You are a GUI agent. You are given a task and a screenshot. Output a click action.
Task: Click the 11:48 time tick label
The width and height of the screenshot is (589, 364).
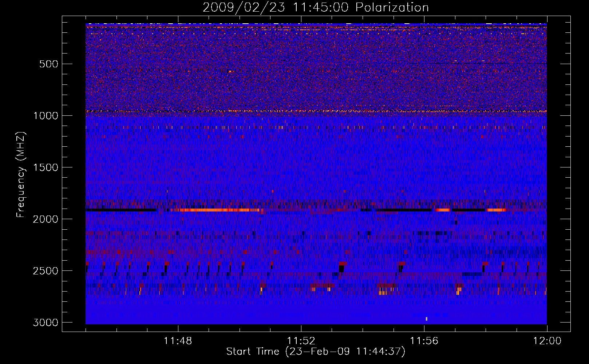(178, 341)
